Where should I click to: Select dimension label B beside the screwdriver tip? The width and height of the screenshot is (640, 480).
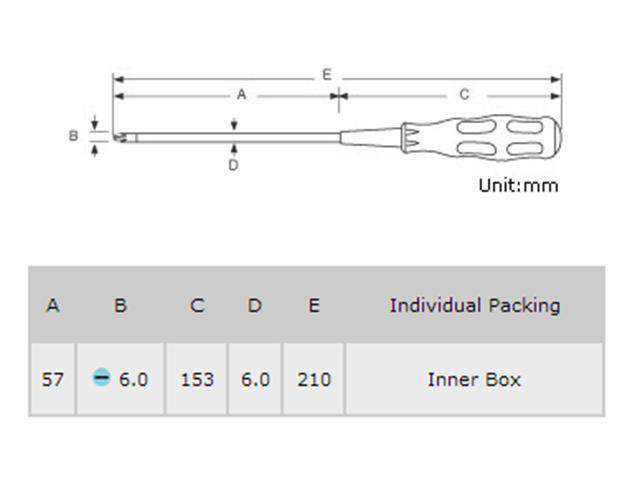point(73,135)
